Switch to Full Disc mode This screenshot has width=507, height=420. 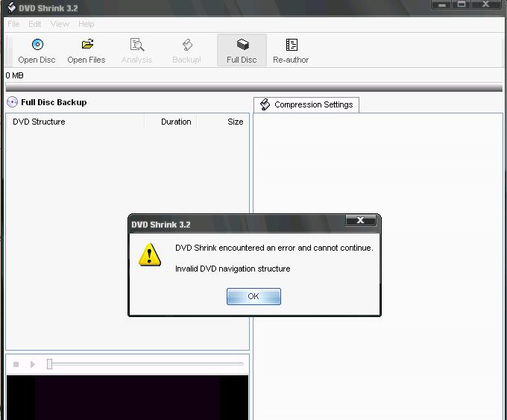pyautogui.click(x=242, y=51)
